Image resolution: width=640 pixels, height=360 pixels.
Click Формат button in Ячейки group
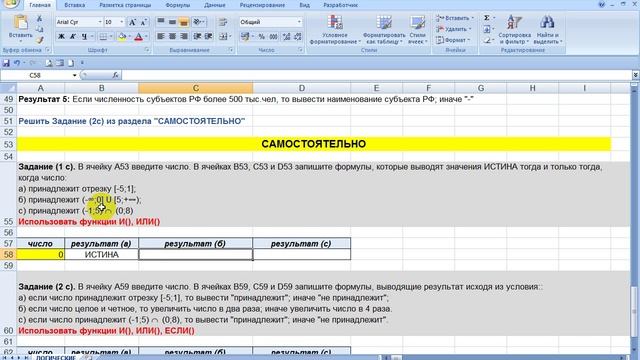point(453,40)
